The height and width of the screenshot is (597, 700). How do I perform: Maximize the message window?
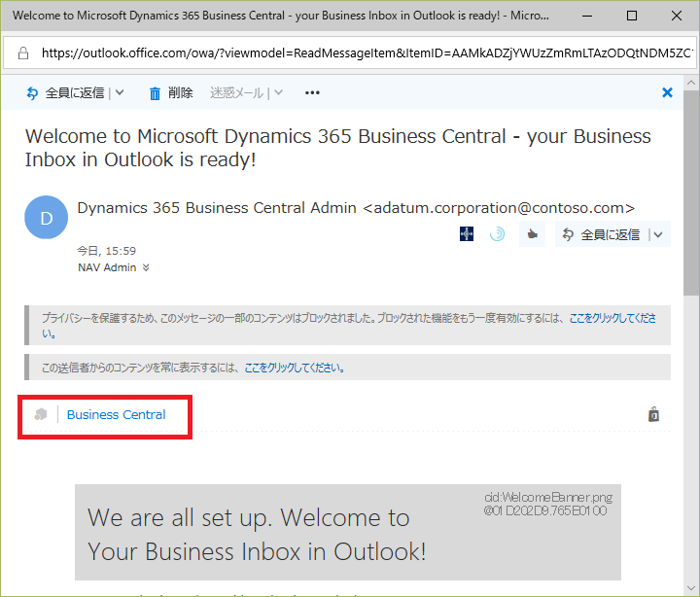point(632,16)
